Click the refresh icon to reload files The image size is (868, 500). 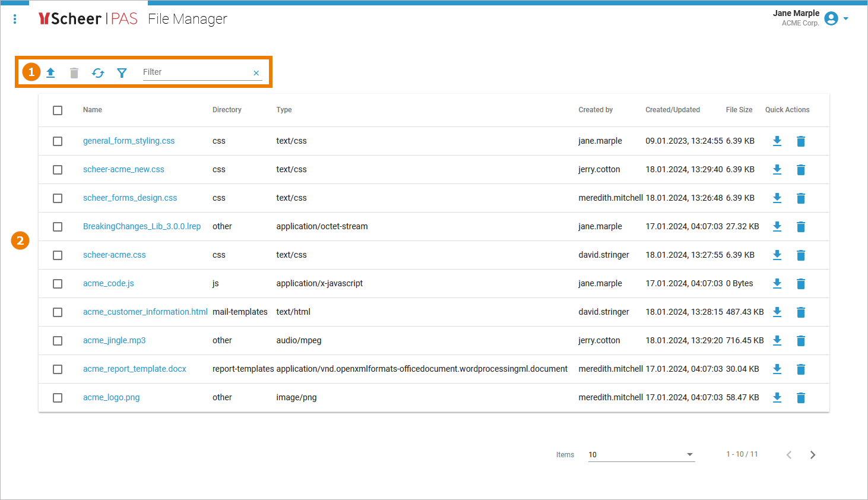97,72
